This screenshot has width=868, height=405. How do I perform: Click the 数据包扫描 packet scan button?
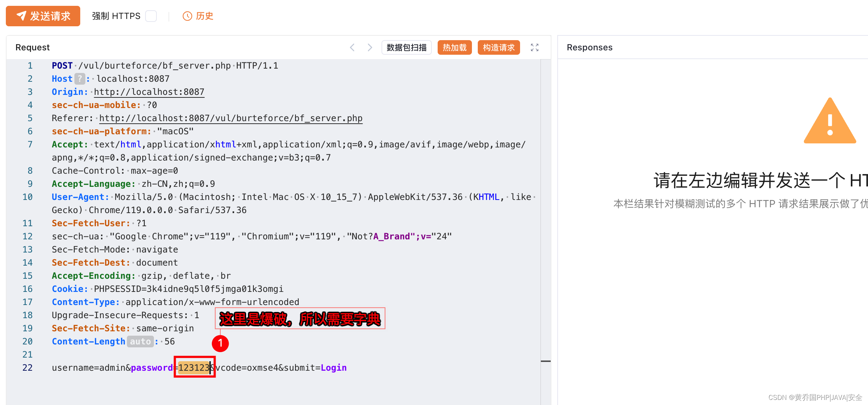[x=407, y=47]
